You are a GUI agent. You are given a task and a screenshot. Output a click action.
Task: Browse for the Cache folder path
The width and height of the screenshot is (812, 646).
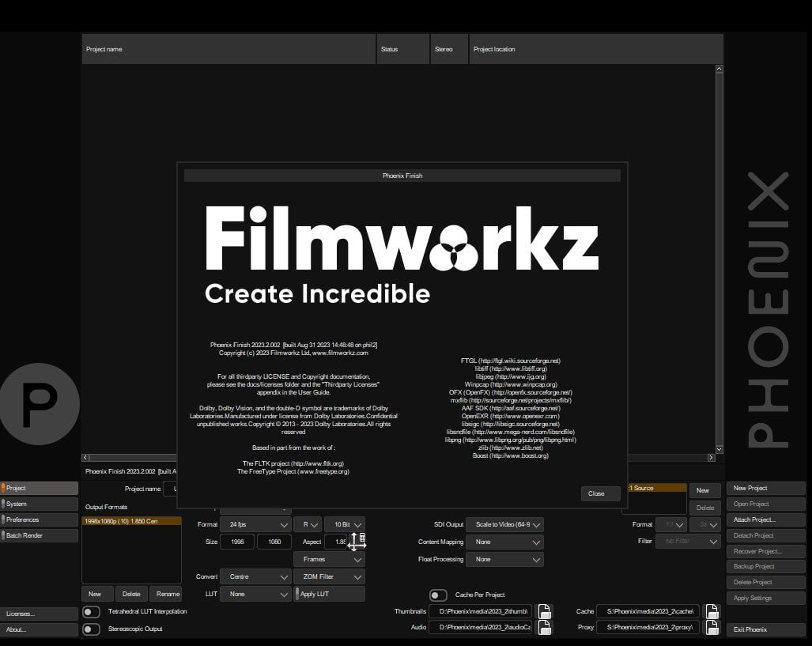coord(712,611)
